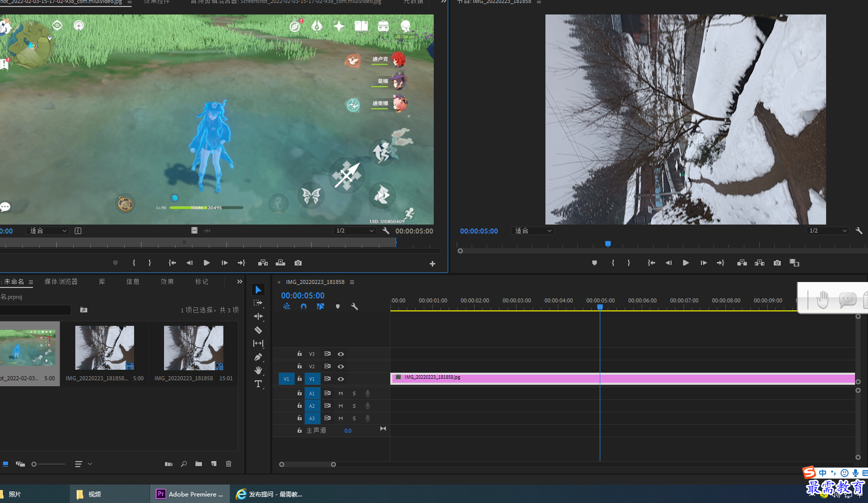The width and height of the screenshot is (868, 503).
Task: Open project panel menu beside 未命名
Action: pos(31,282)
